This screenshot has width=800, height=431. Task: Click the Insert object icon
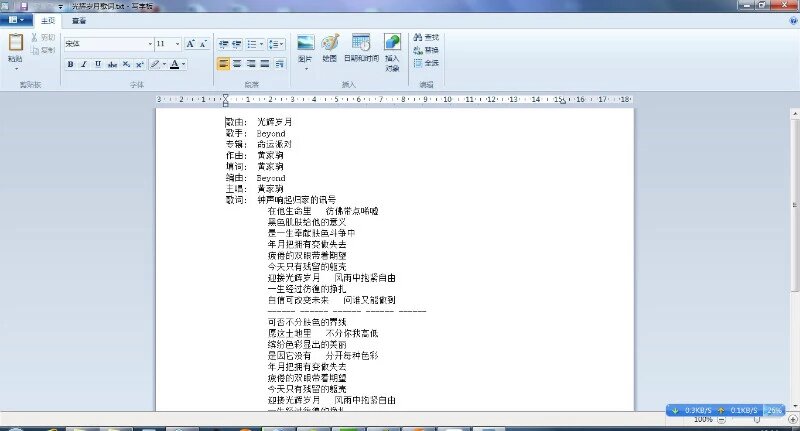coord(392,42)
